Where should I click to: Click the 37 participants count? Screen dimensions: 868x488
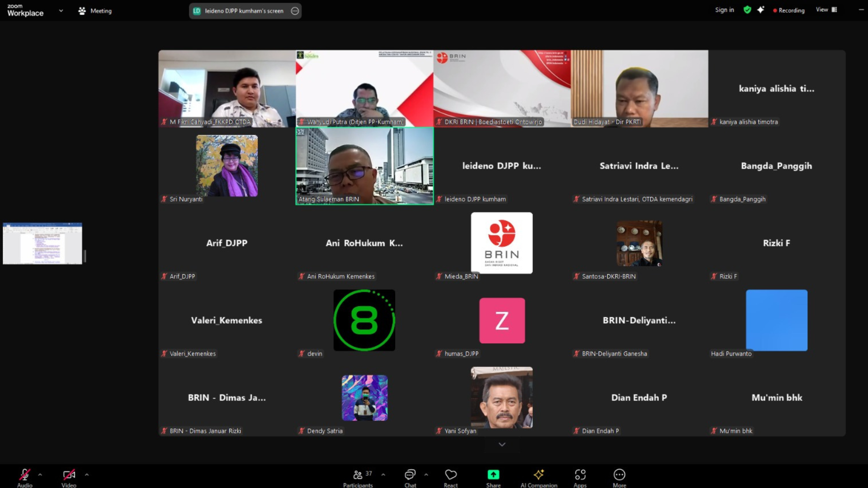(x=369, y=474)
